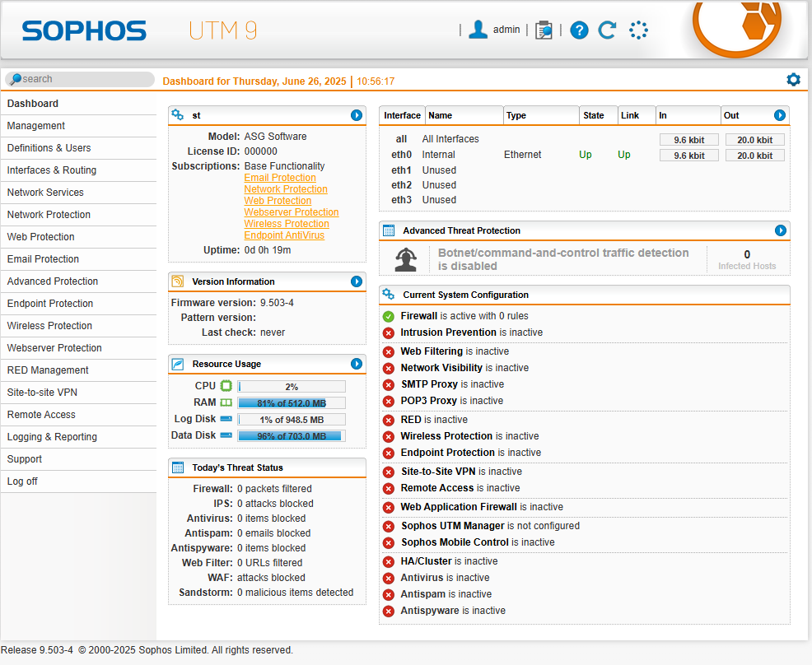Expand the Resource Usage panel arrow
The image size is (812, 665).
(357, 364)
